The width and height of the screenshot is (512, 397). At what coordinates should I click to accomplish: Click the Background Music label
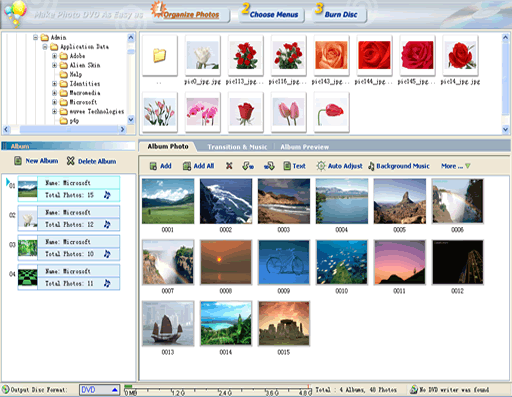click(x=403, y=166)
